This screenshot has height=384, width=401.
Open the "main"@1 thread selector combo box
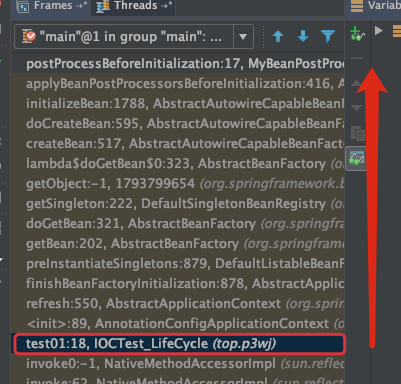134,36
